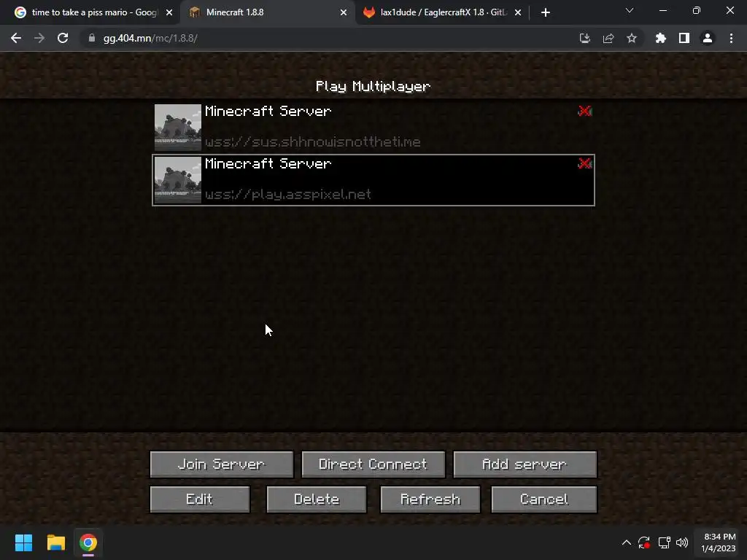Close the Minecraft 1.8.8 tab

tap(344, 12)
